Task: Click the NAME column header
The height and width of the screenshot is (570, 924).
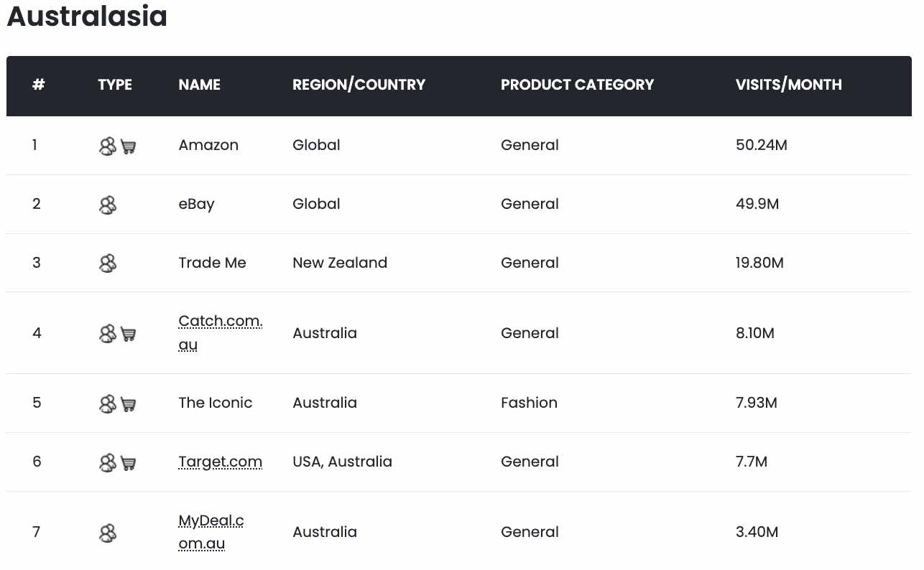Action: 200,85
